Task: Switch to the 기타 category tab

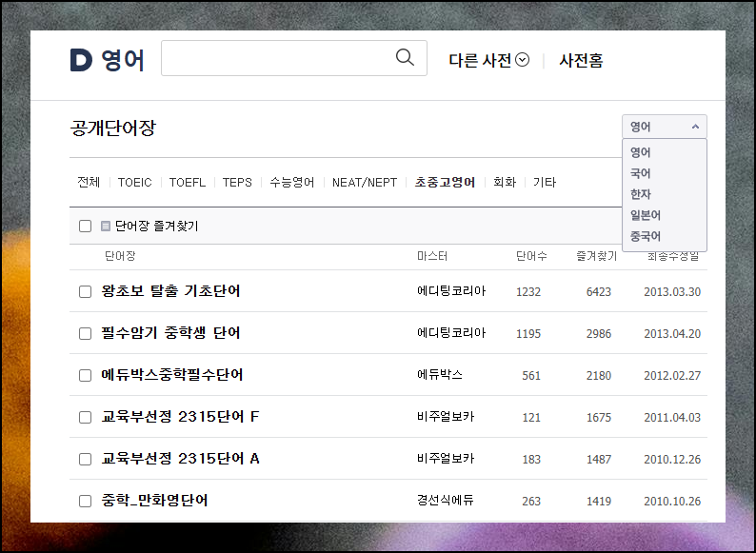Action: pyautogui.click(x=545, y=182)
